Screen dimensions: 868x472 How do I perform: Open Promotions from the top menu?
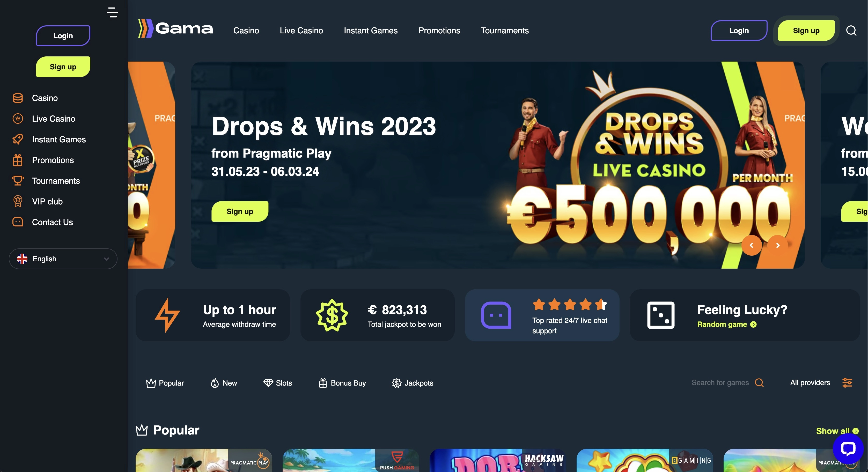pos(439,31)
